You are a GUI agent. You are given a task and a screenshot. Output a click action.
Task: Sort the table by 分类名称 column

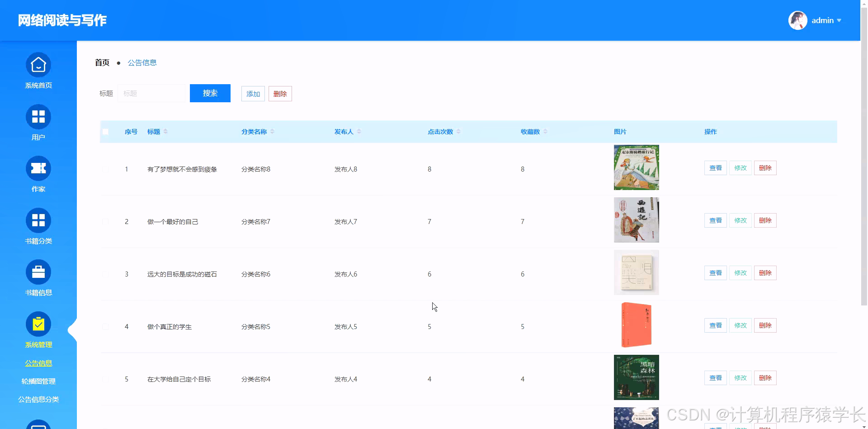pyautogui.click(x=272, y=132)
